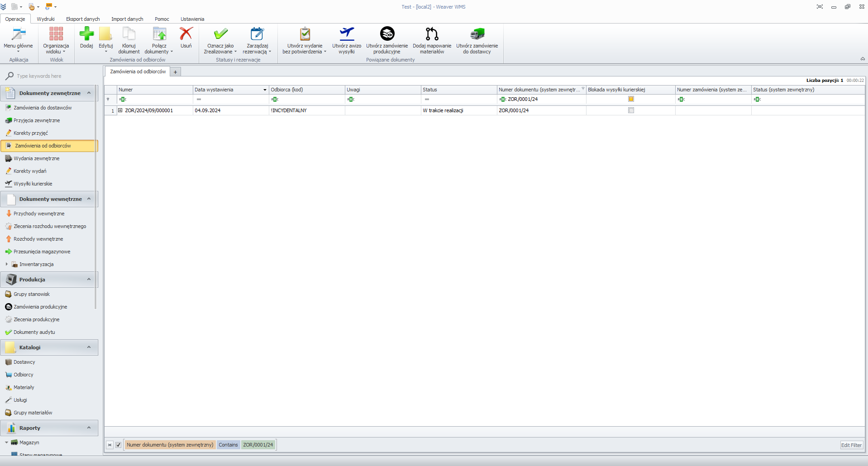Screen dimensions: 868x466
Task: Click the keyword search field in sidebar
Action: pyautogui.click(x=52, y=76)
